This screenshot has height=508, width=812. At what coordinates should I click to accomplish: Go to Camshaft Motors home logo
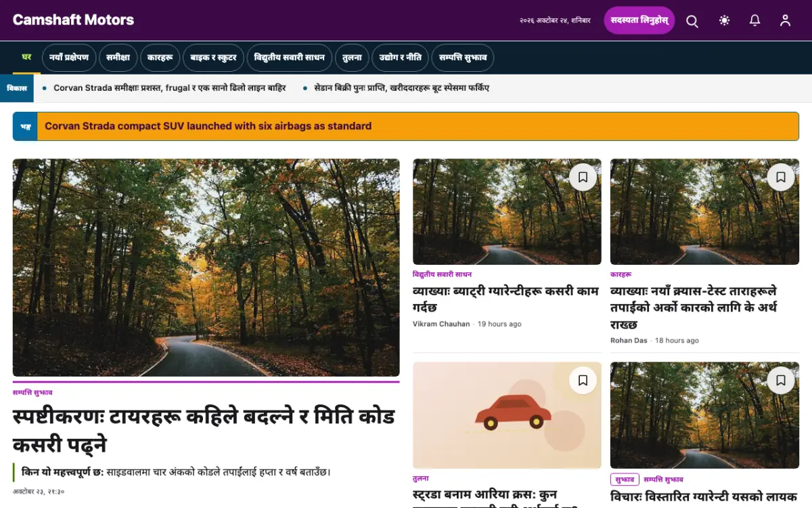tap(73, 20)
